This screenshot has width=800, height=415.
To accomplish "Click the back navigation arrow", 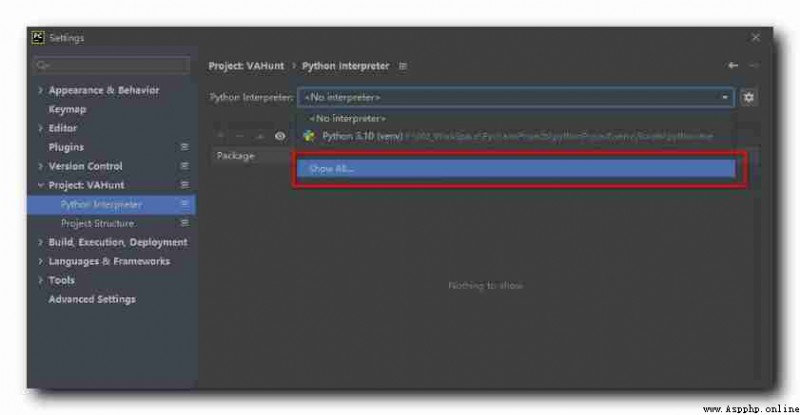I will pyautogui.click(x=733, y=65).
